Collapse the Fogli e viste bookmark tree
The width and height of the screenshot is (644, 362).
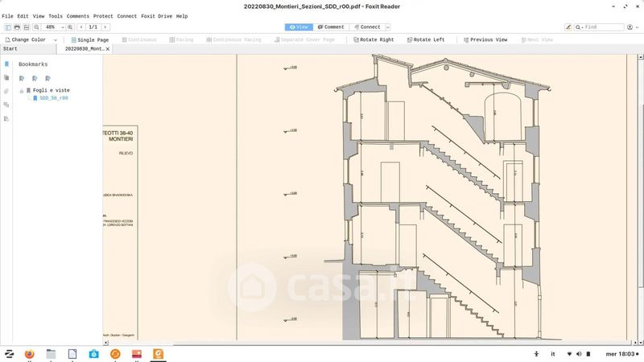point(22,90)
